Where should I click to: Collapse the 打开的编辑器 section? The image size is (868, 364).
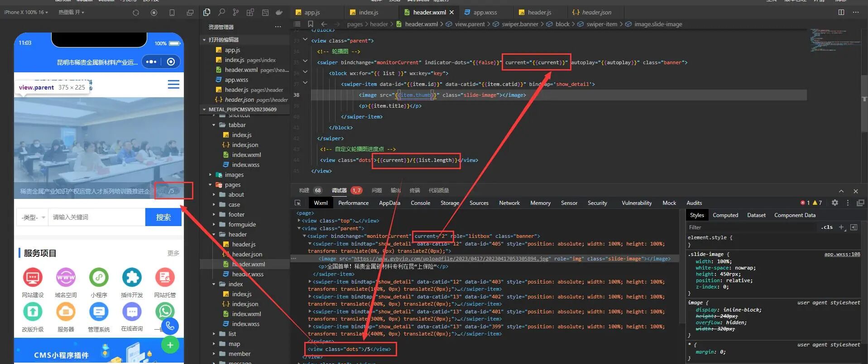coord(204,40)
